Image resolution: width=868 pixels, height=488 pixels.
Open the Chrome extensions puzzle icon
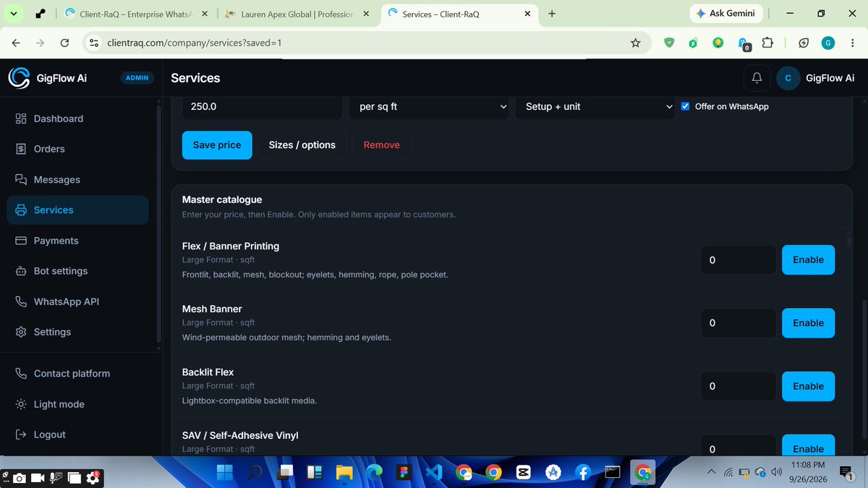coord(767,43)
